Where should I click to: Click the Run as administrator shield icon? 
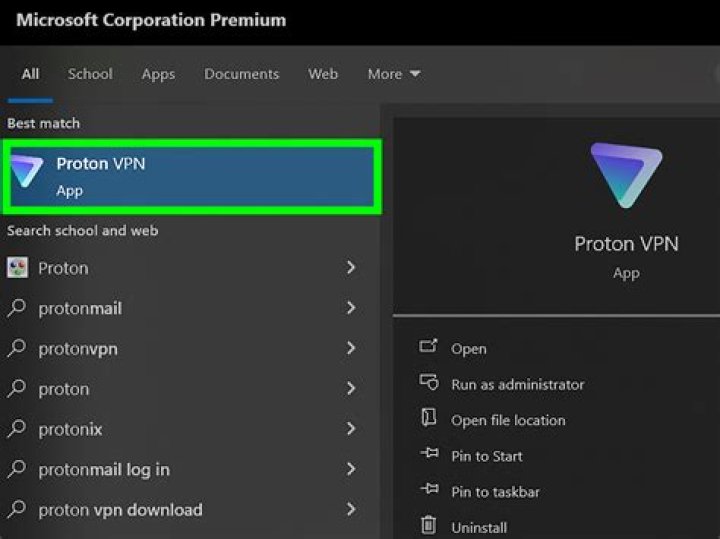pyautogui.click(x=429, y=382)
